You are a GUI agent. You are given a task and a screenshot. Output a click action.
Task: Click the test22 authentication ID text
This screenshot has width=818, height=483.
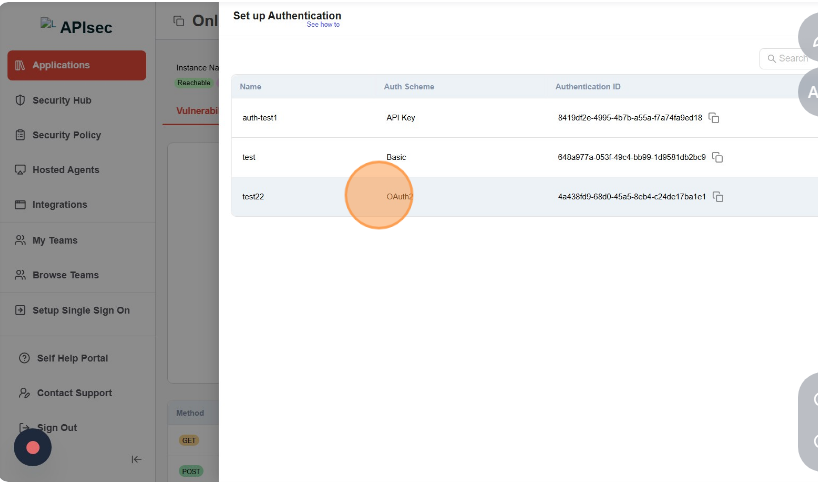[x=632, y=197]
